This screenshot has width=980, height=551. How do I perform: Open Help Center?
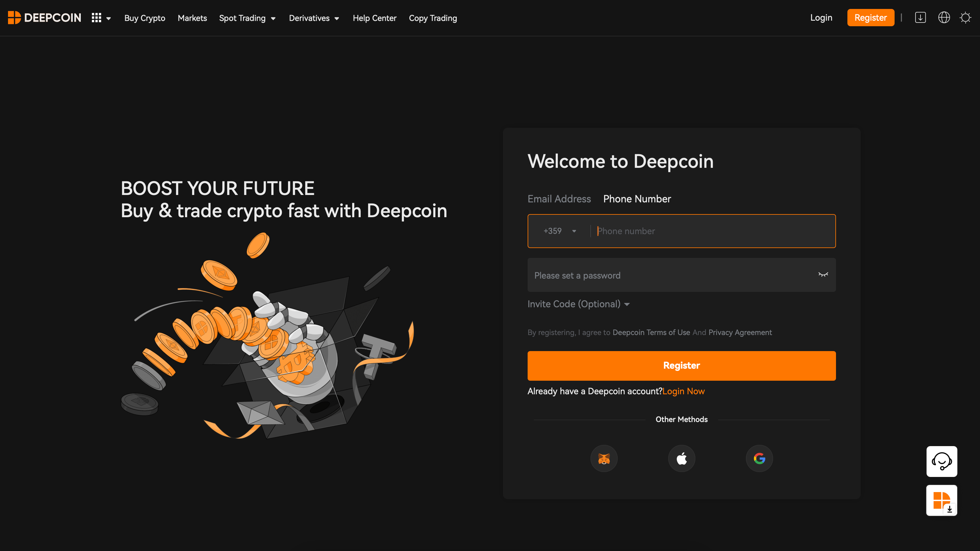click(x=374, y=18)
